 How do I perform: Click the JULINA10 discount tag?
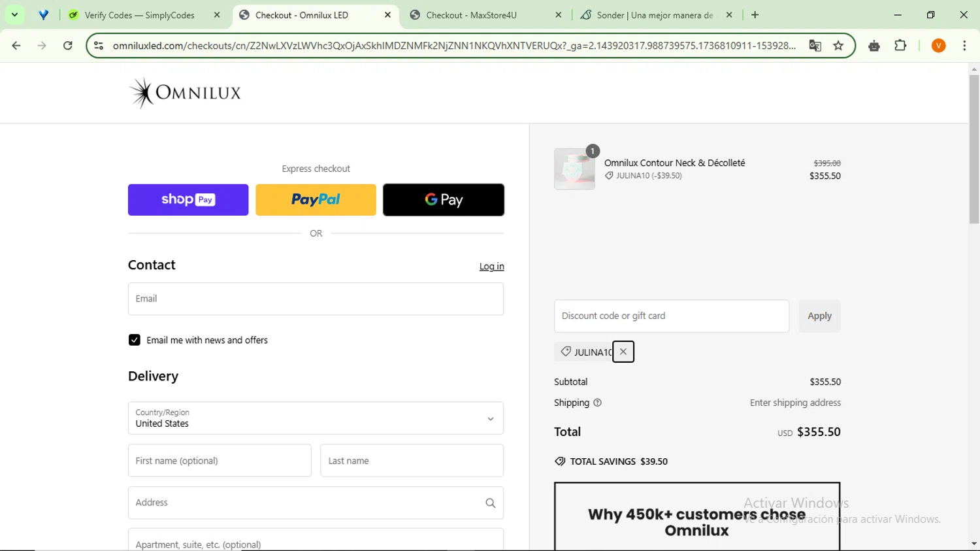coord(584,352)
